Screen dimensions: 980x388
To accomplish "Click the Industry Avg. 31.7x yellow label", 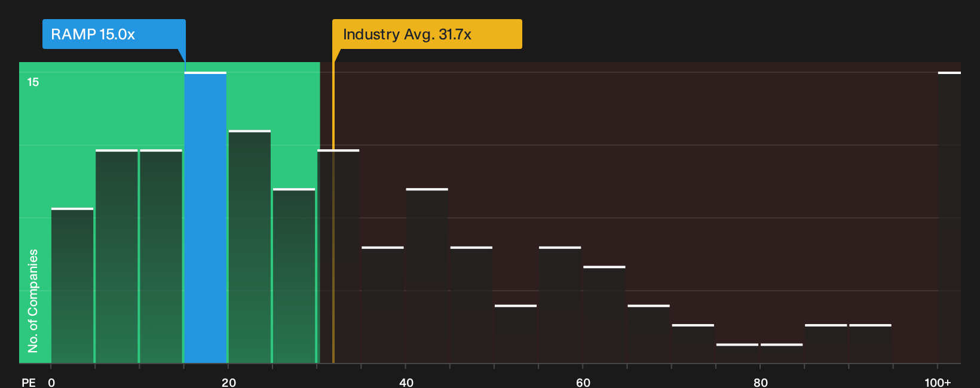I will pyautogui.click(x=427, y=34).
